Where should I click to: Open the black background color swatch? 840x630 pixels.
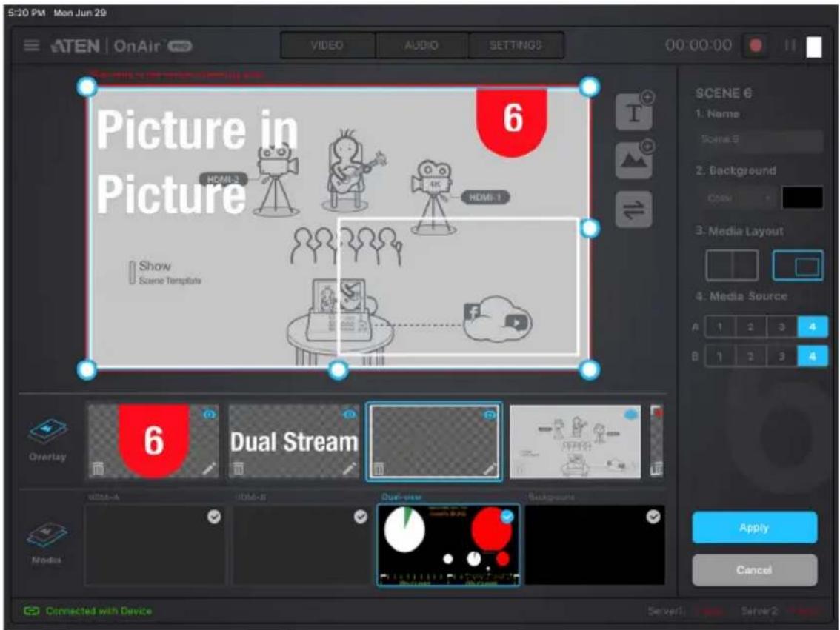[x=802, y=198]
